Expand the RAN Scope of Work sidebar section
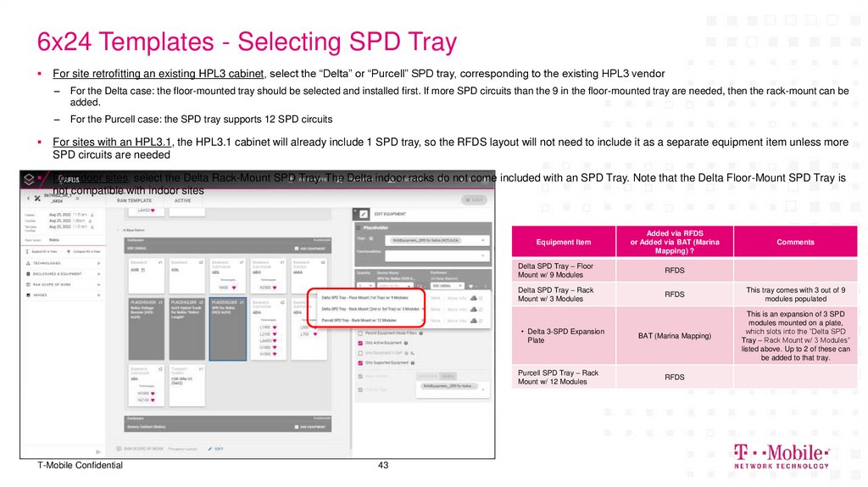The image size is (868, 487). [x=63, y=284]
